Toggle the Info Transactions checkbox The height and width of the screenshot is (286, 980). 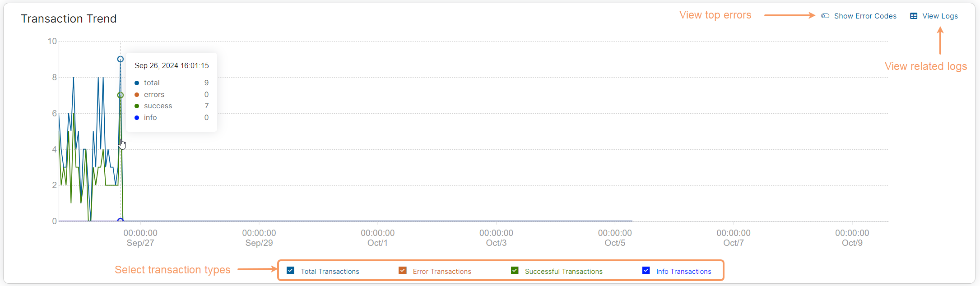click(646, 271)
